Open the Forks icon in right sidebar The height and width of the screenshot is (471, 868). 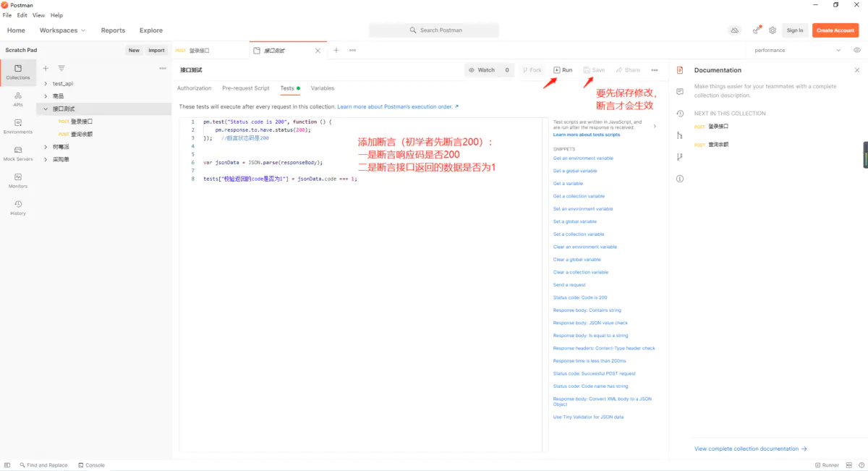click(x=680, y=135)
